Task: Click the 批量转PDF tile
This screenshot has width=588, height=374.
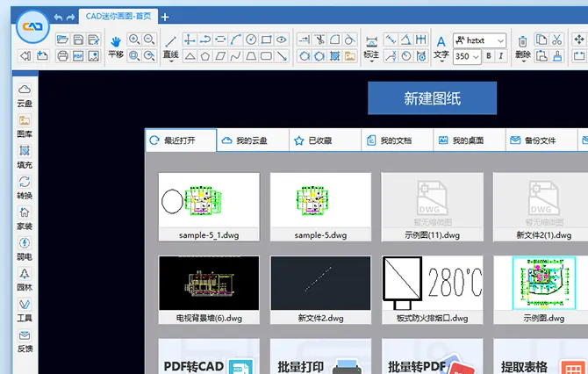Action: pos(433,356)
